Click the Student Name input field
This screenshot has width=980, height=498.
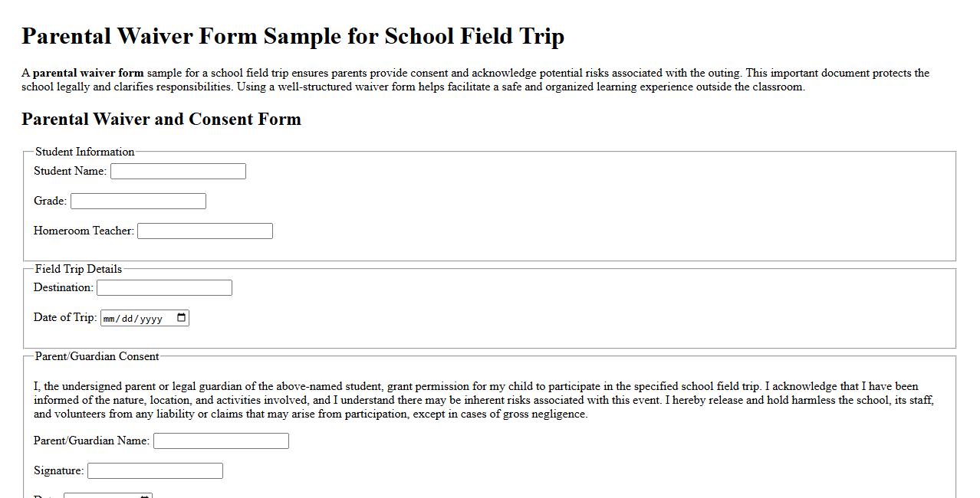[178, 171]
